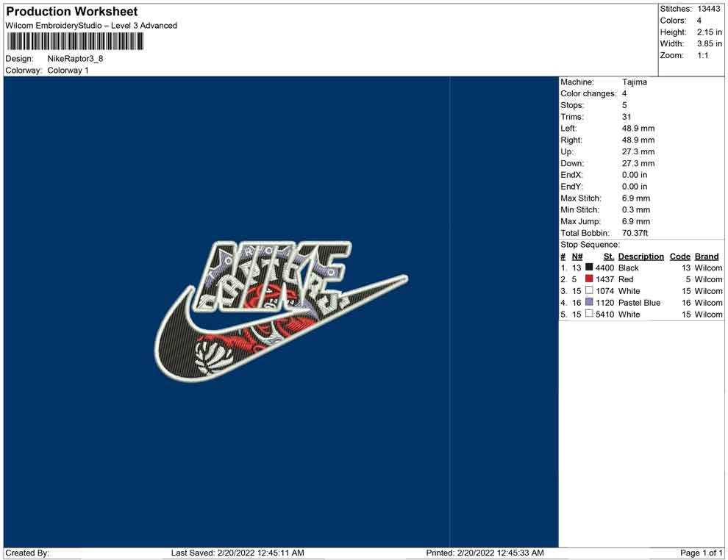
Task: Click the 'Brand' column header
Action: click(707, 256)
